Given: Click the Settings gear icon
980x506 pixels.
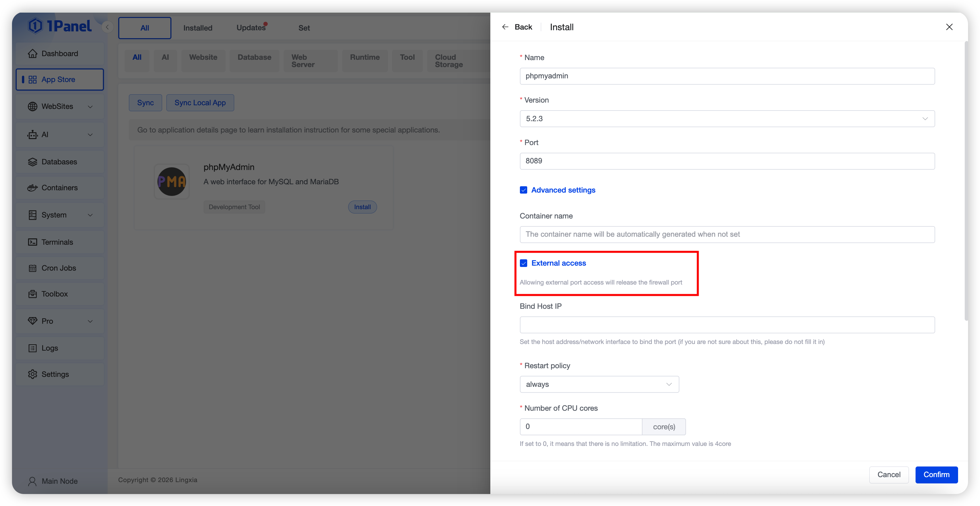Looking at the screenshot, I should click(32, 374).
